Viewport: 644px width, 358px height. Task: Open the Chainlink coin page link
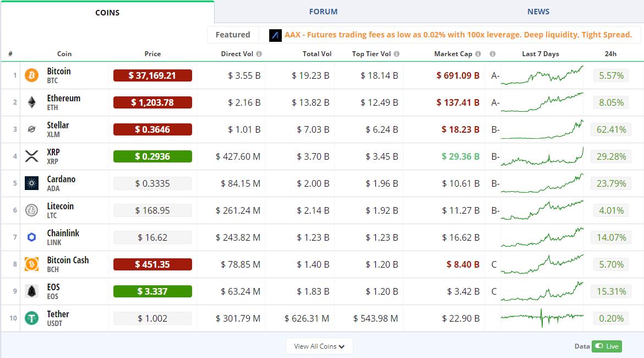click(63, 233)
